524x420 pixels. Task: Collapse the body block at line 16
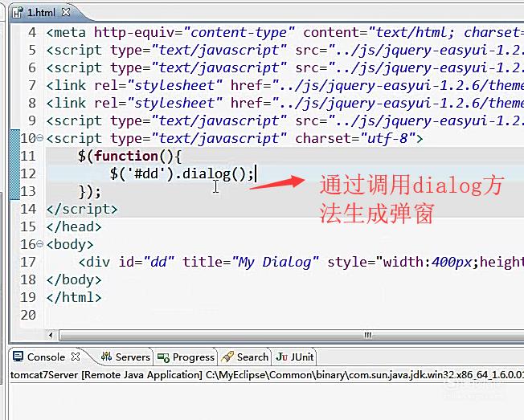39,244
